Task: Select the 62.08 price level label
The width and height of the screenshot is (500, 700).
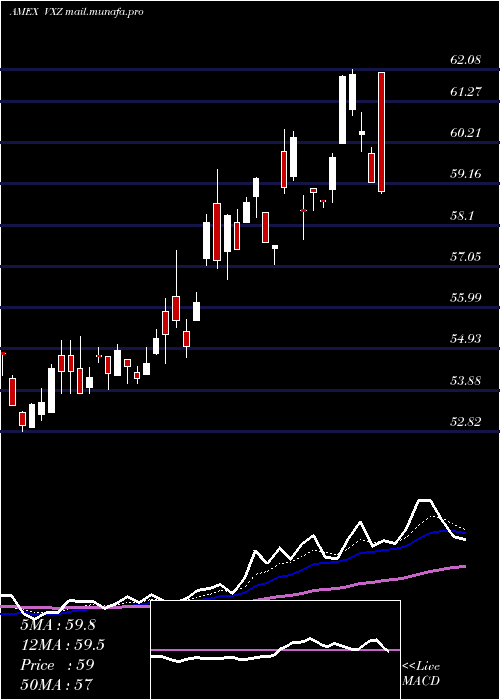Action: [x=466, y=59]
